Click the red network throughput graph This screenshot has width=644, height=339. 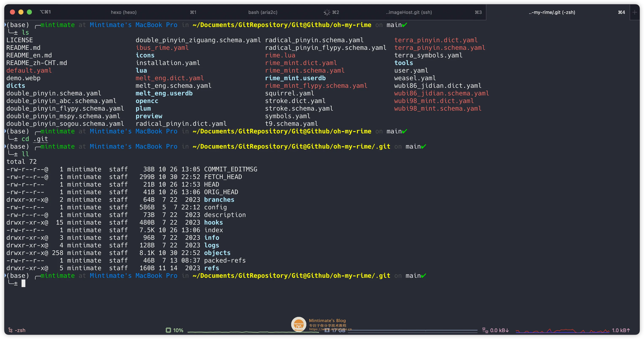[x=562, y=331]
